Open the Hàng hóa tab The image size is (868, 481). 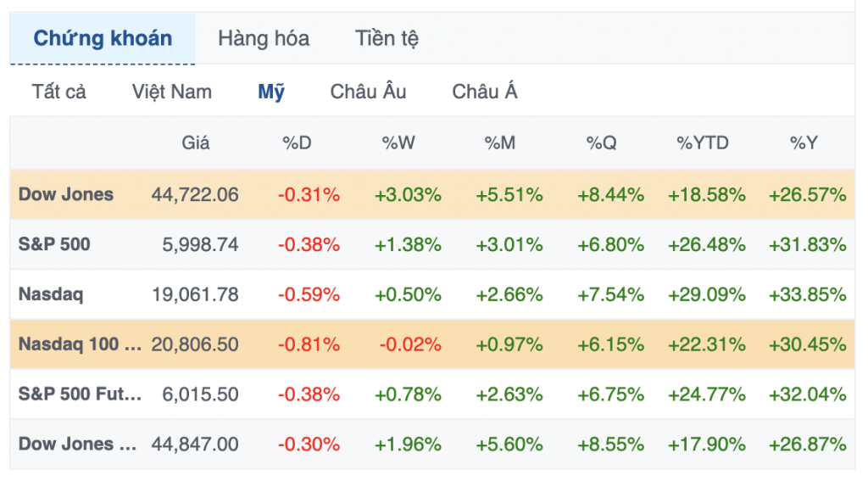264,38
